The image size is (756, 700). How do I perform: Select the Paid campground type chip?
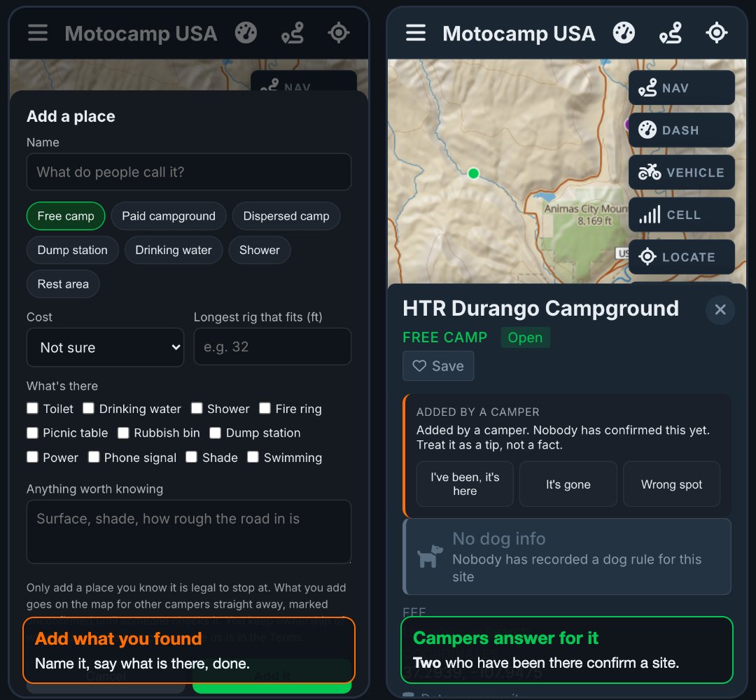pyautogui.click(x=169, y=216)
